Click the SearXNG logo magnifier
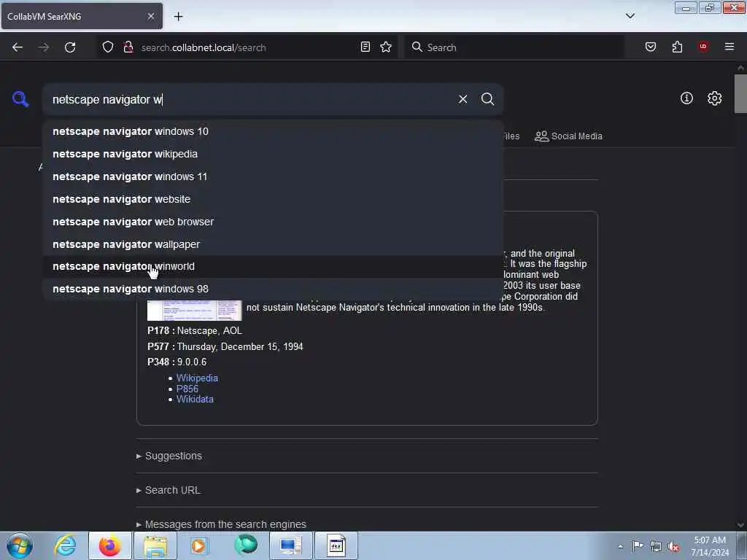This screenshot has width=747, height=560. (x=20, y=99)
